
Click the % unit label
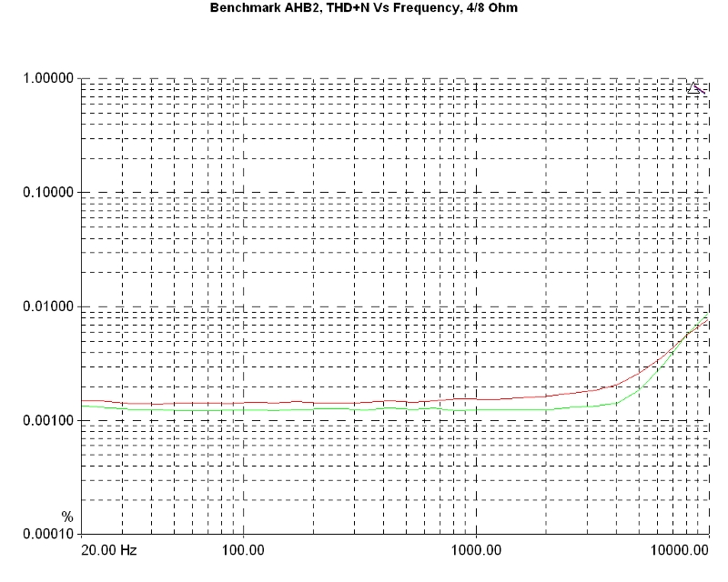[x=67, y=517]
